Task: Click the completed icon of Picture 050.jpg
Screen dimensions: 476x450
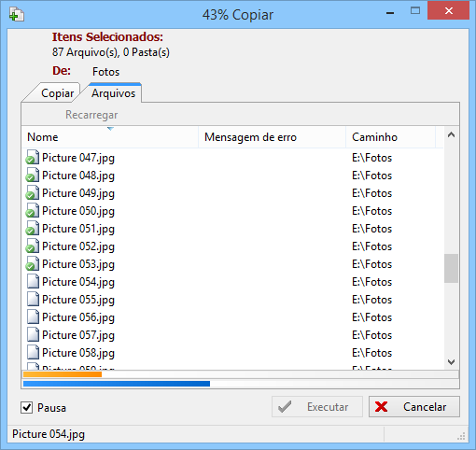Action: click(33, 210)
